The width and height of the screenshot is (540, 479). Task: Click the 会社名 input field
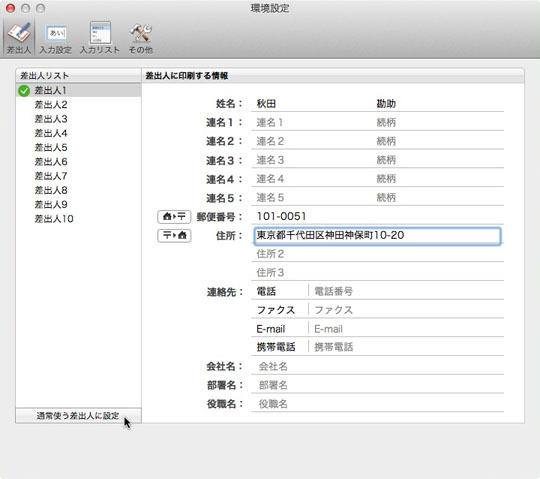coord(377,366)
